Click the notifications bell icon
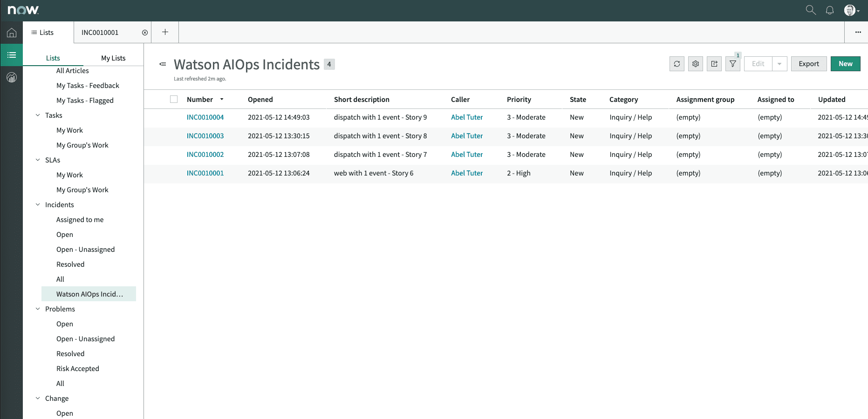Image resolution: width=868 pixels, height=419 pixels. pos(830,10)
